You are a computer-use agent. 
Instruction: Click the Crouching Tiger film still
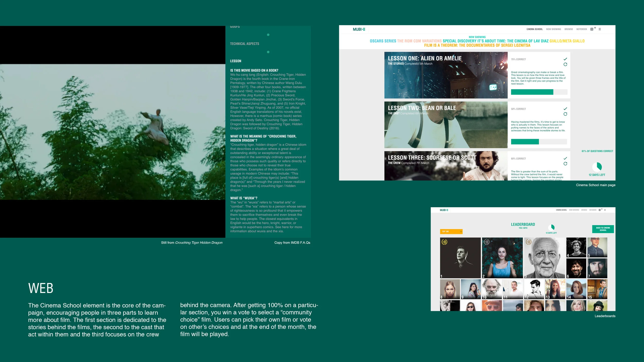click(x=113, y=132)
